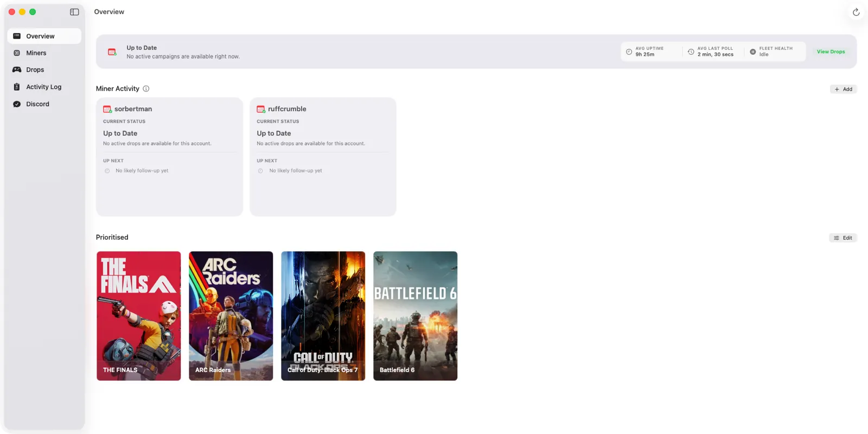
Task: Click the Fleet Health Idle value
Action: [764, 55]
